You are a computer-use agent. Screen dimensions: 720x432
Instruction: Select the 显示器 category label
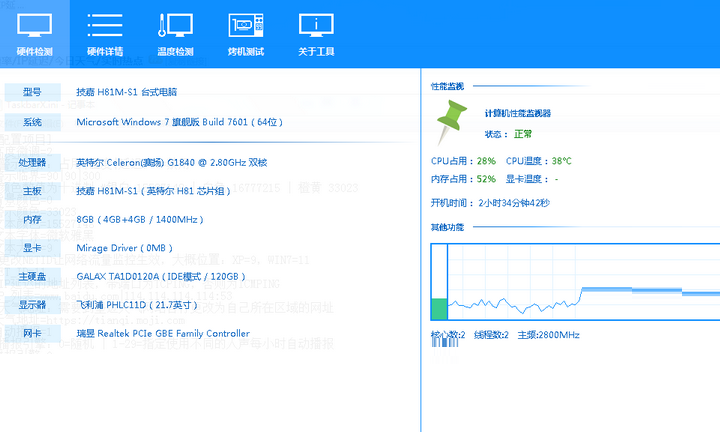pos(32,305)
